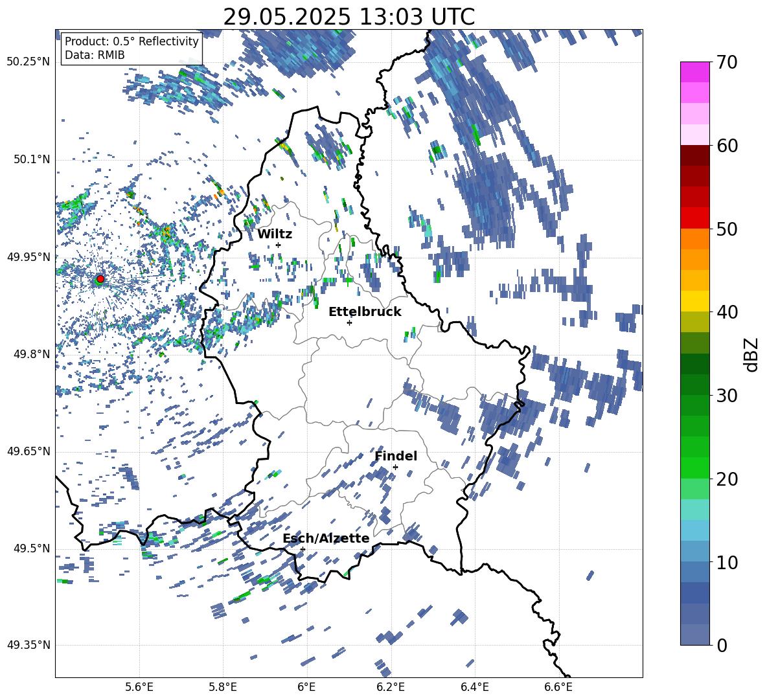
Task: Click the 5.6°E longitude tick label
Action: click(x=139, y=687)
